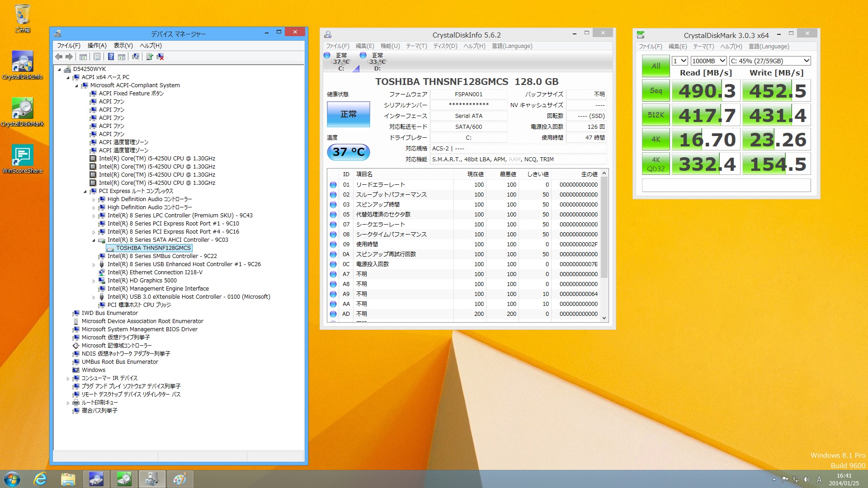Select disk D: status indicator in CrystalDiskInfo
The image size is (868, 488).
(x=373, y=61)
